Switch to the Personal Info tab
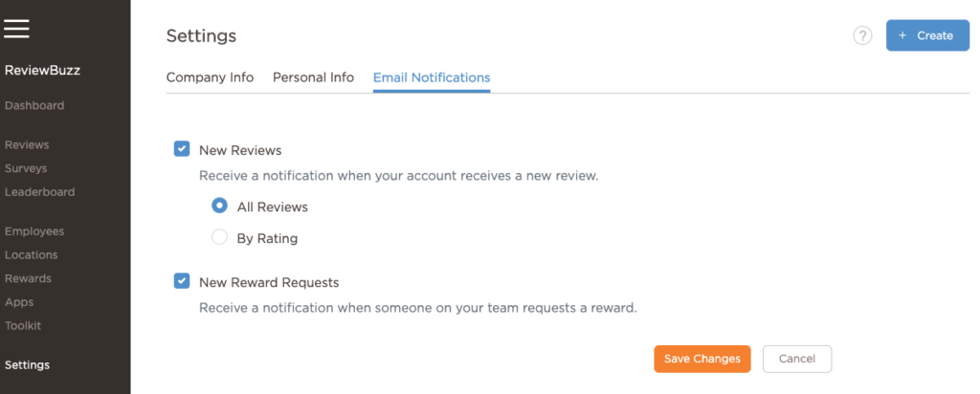980x394 pixels. [313, 77]
